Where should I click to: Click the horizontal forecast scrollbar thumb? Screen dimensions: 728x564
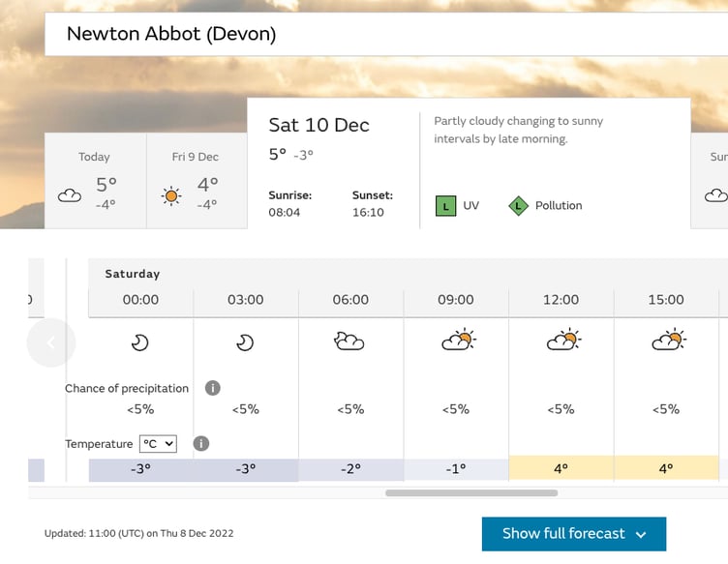[x=471, y=493]
